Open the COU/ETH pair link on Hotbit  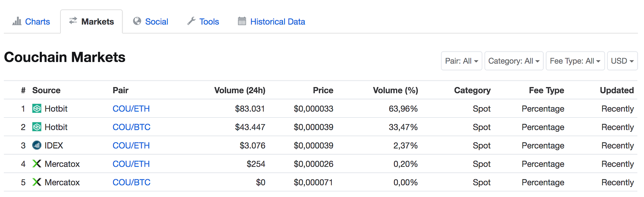tap(131, 109)
